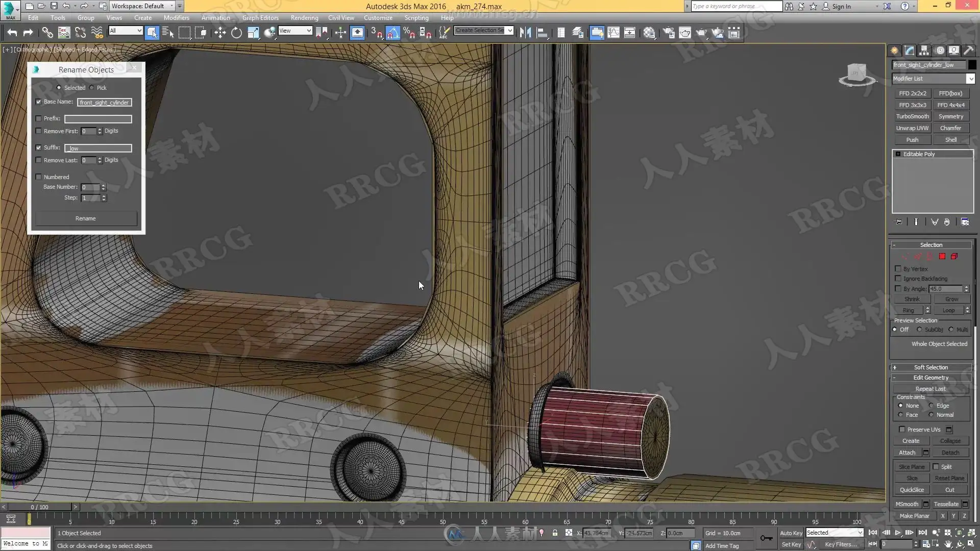
Task: Open the View reference coordinate dropdown
Action: pos(295,31)
